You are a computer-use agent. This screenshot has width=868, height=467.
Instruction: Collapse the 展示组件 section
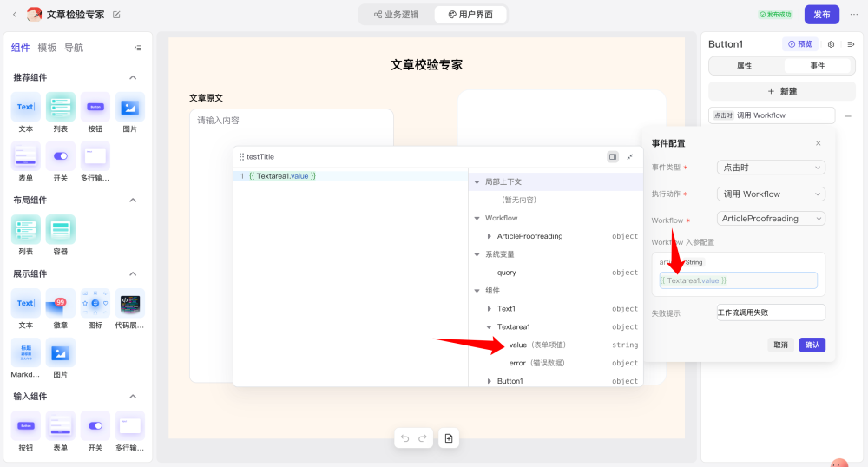pyautogui.click(x=133, y=274)
